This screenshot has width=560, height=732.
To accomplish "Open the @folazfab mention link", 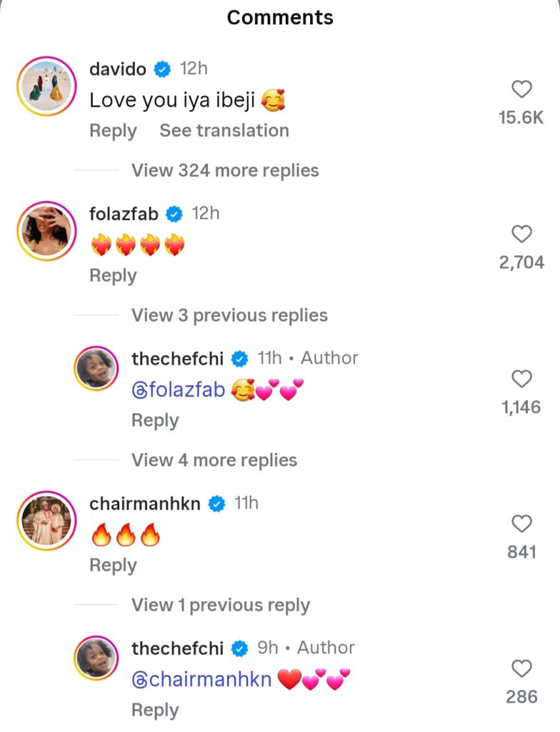I will coord(179,390).
